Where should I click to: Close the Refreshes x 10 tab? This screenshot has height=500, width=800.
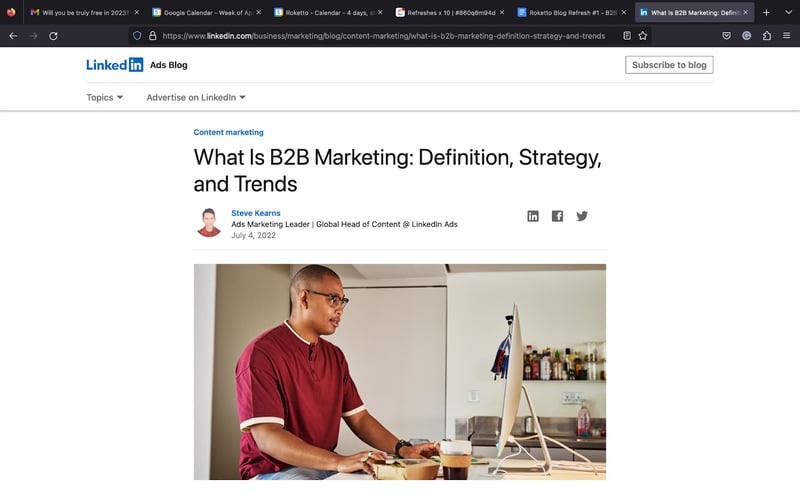click(502, 12)
